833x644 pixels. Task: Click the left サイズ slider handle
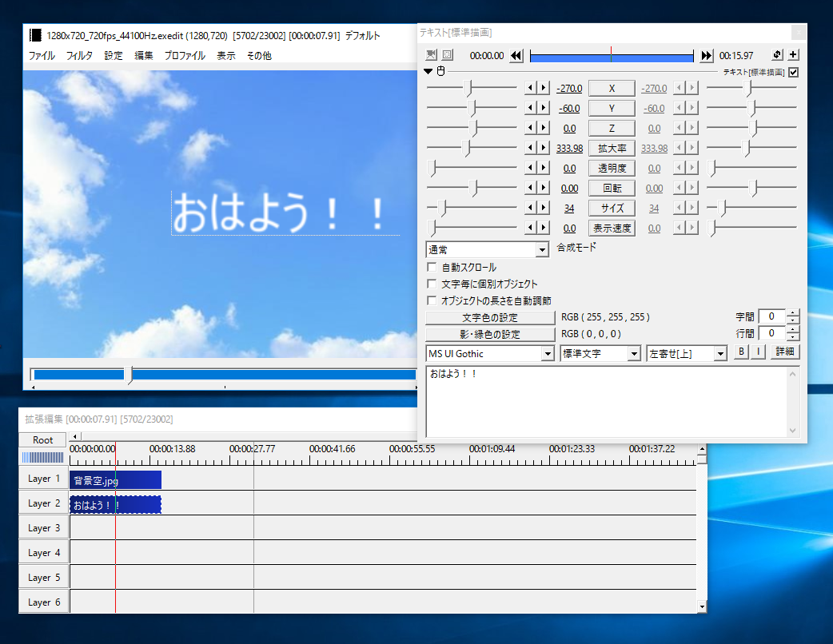(x=442, y=208)
